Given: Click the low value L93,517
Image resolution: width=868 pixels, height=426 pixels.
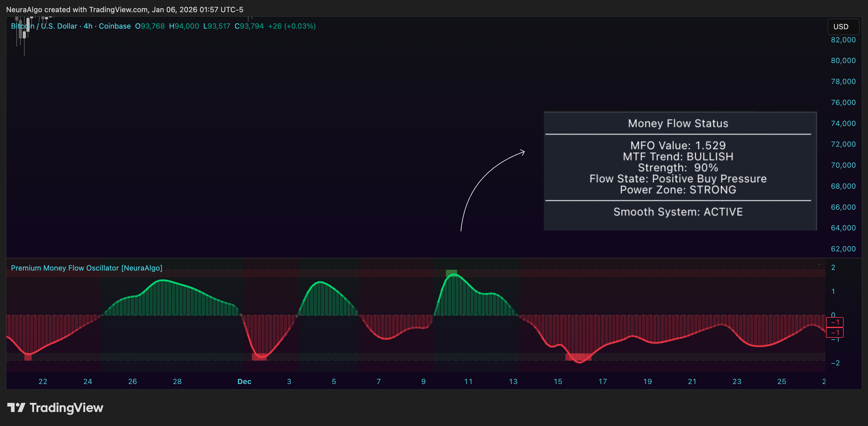Looking at the screenshot, I should 217,26.
